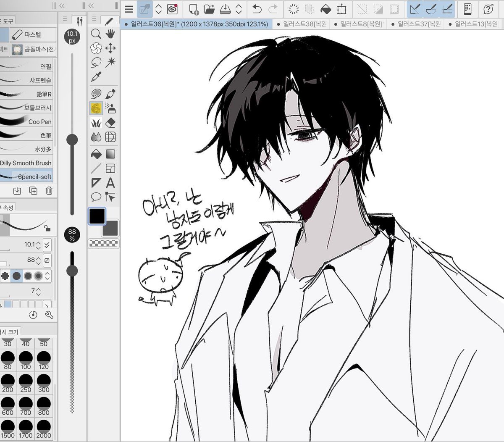Select the Balloon speech bubble tool
The width and height of the screenshot is (504, 442).
click(x=96, y=197)
